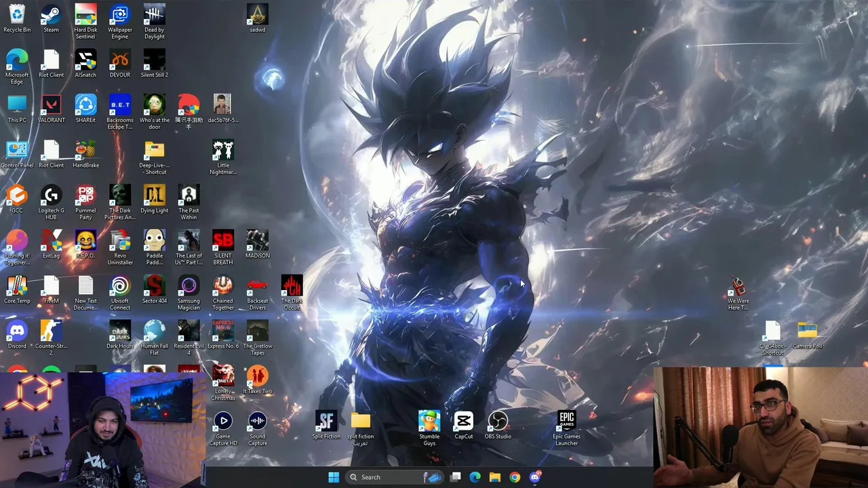Select the OBS Studio icon
Viewport: 868px width, 488px height.
pos(498,426)
